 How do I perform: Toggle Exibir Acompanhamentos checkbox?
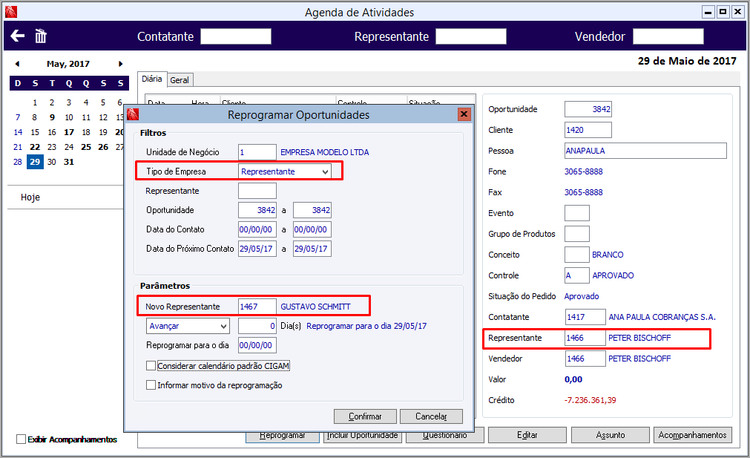pyautogui.click(x=21, y=439)
